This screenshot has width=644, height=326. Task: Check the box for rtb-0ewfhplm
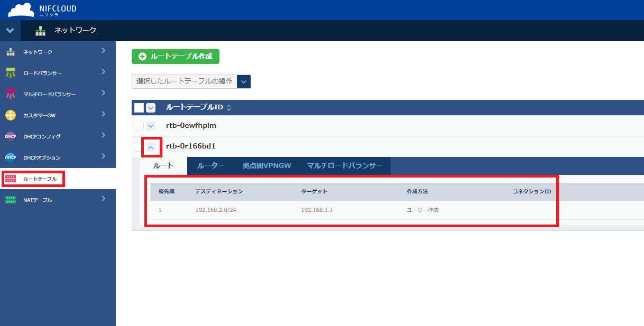[139, 126]
